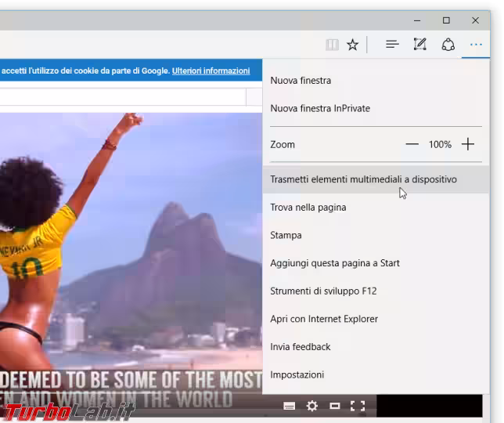Close the More actions ellipsis menu
504x423 pixels.
pos(476,45)
